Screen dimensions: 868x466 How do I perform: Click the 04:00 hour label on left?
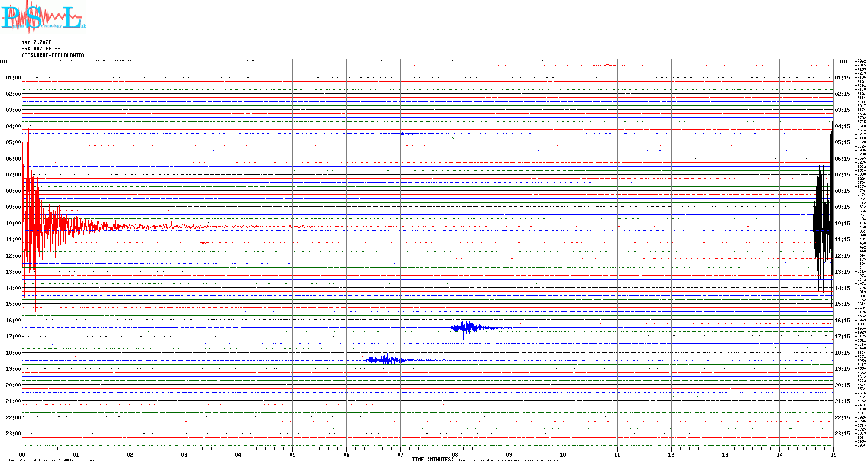click(x=13, y=126)
